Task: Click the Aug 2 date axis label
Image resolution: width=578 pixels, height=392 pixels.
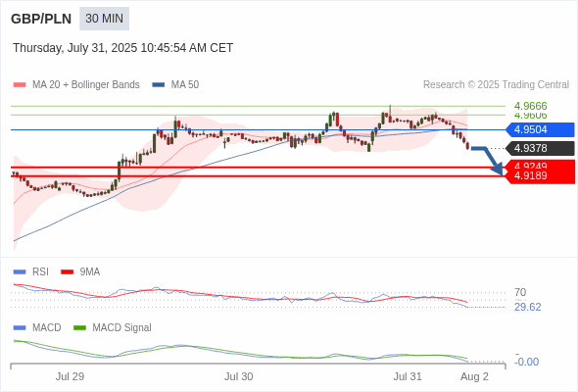Action: pyautogui.click(x=474, y=377)
